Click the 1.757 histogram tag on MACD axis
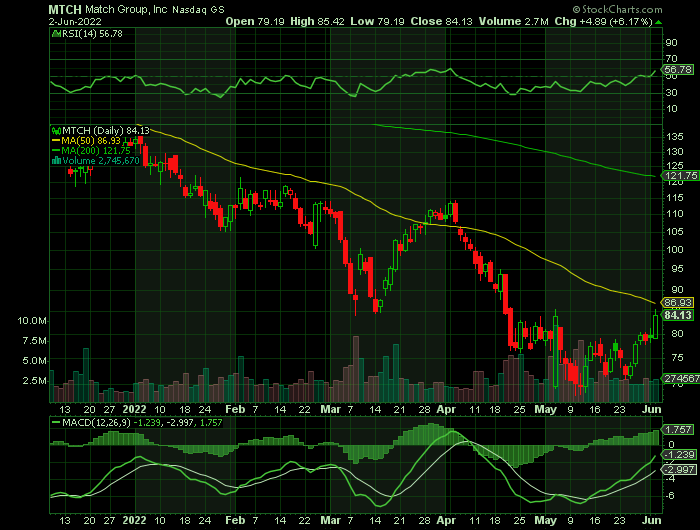The width and height of the screenshot is (700, 530). click(x=679, y=430)
